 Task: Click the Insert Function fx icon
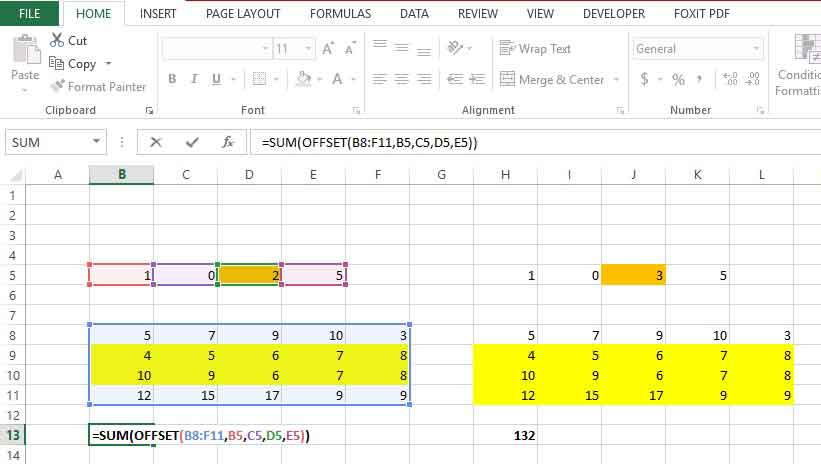tap(228, 142)
